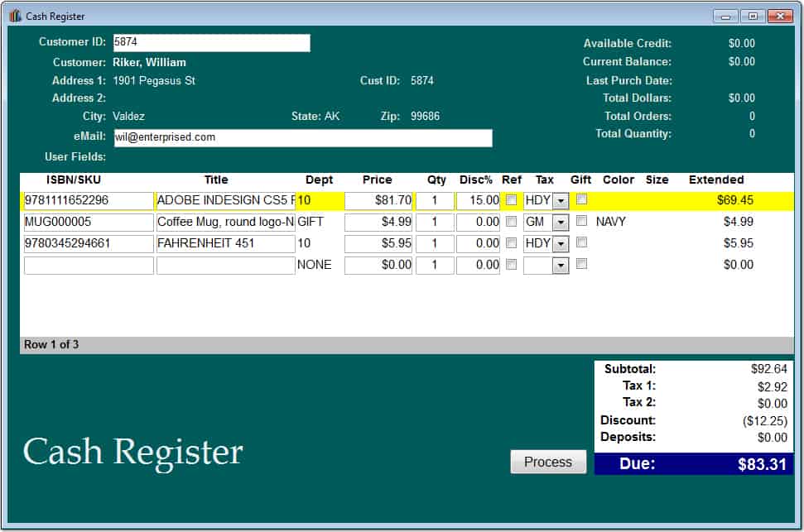Click the eMail field with wil@enterprised.com
This screenshot has height=532, width=804.
point(302,138)
